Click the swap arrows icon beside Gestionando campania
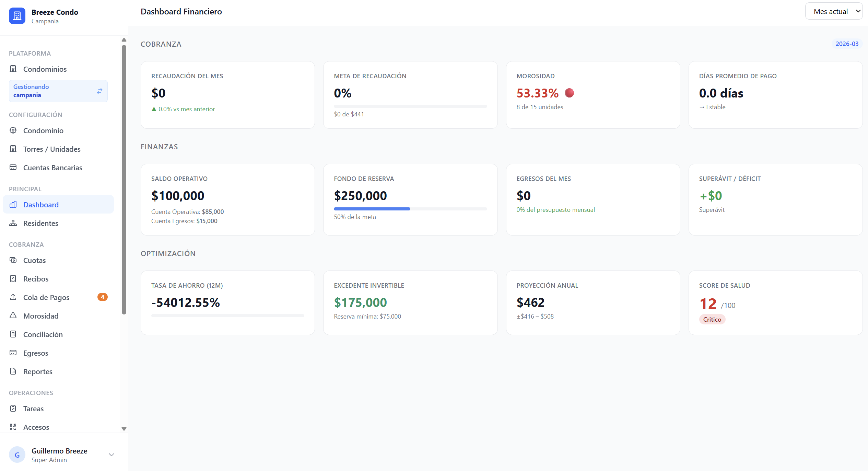Viewport: 868px width, 471px height. 99,91
